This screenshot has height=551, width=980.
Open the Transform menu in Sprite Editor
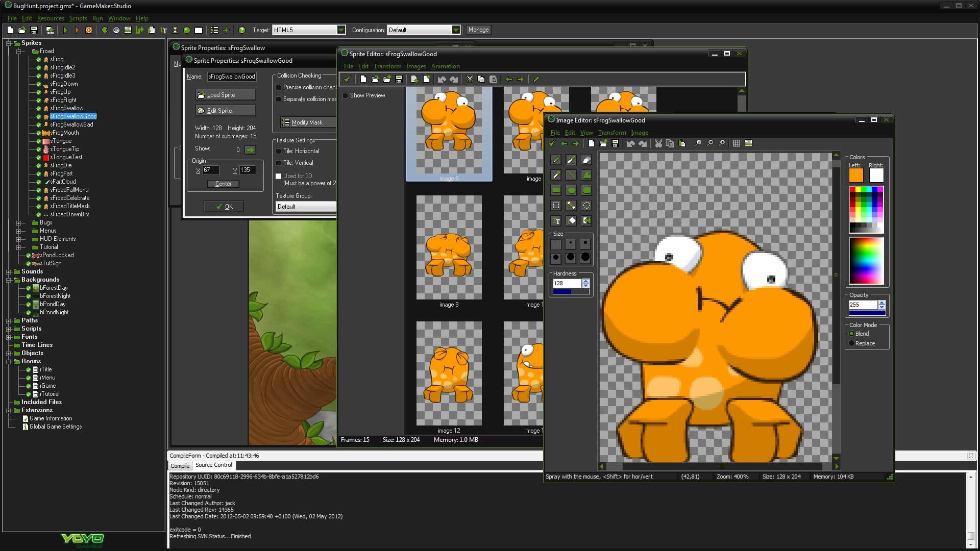click(387, 66)
